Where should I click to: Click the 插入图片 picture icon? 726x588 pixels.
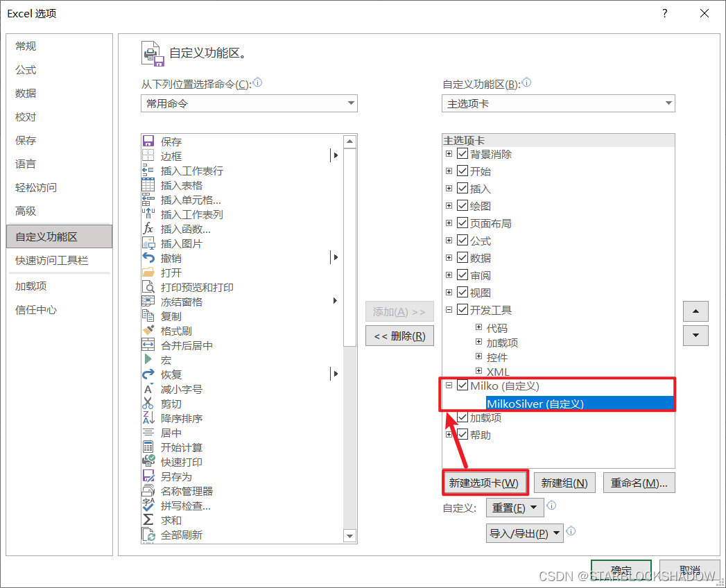(x=148, y=243)
